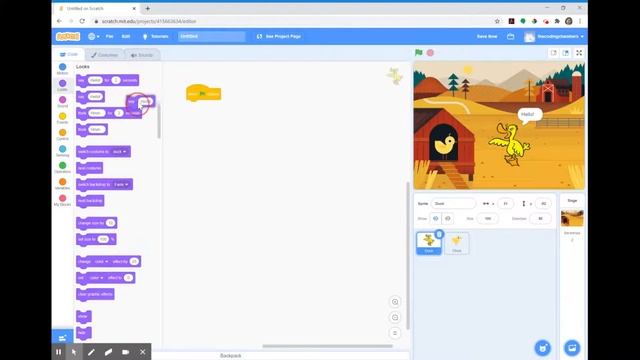The width and height of the screenshot is (640, 360).
Task: Select the recorder cursor pointer tool
Action: (74, 352)
